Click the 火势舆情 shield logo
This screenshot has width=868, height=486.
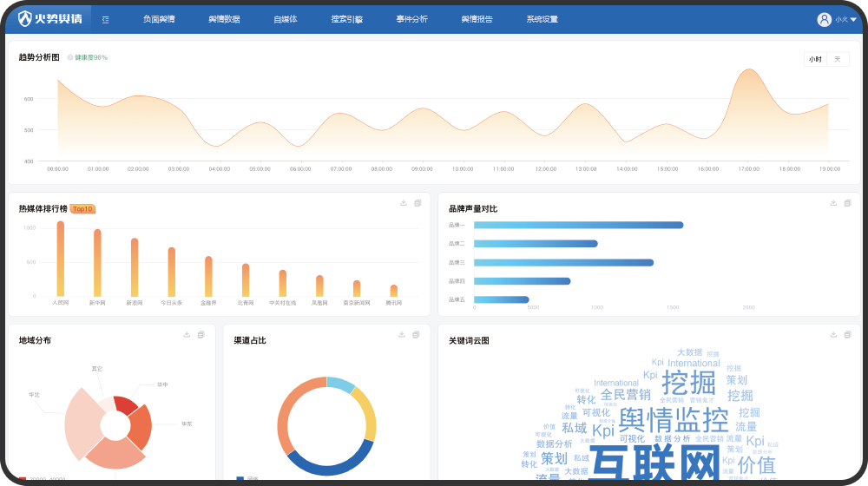point(26,19)
